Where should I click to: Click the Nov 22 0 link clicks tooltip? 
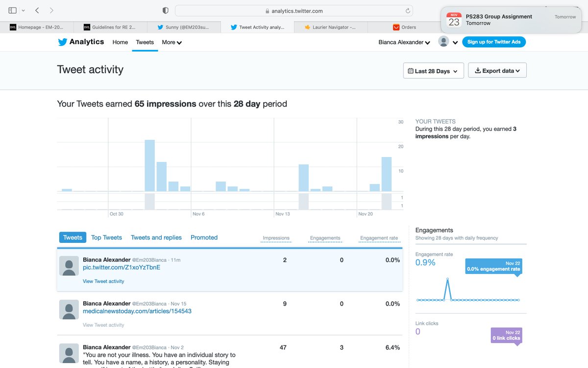pos(506,336)
